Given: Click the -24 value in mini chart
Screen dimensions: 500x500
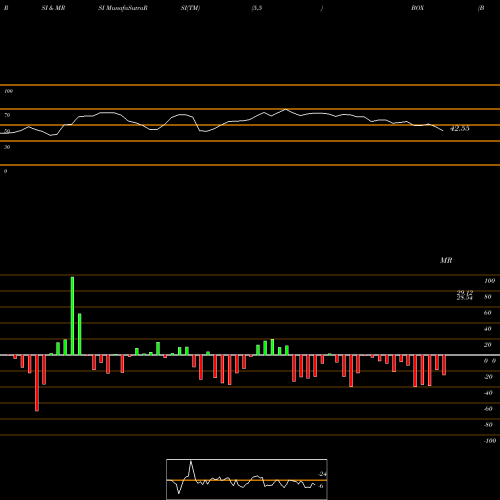Looking at the screenshot, I should click(322, 474).
